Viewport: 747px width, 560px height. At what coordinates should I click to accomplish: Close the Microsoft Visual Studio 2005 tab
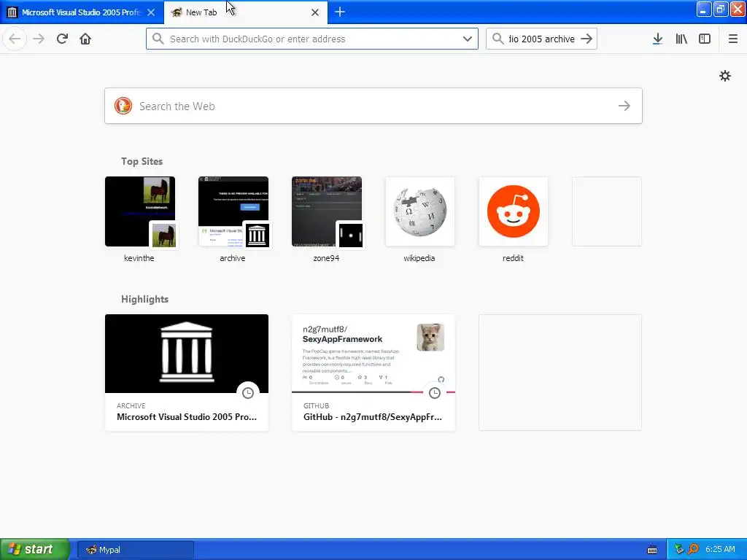151,12
